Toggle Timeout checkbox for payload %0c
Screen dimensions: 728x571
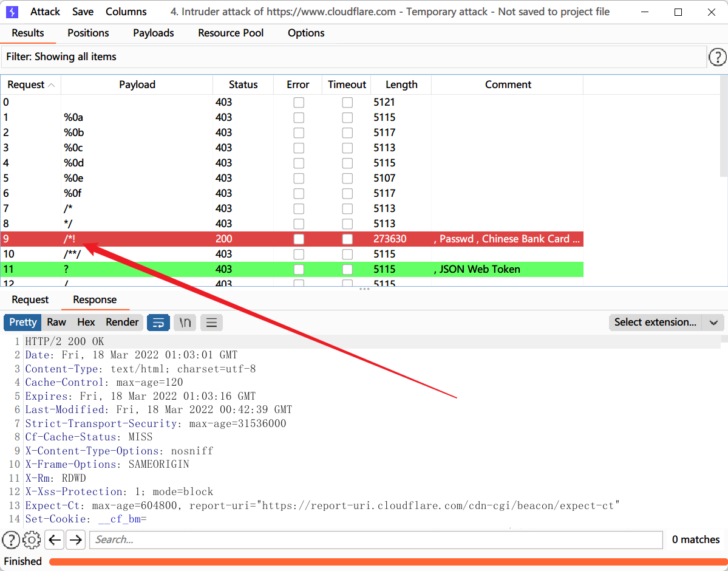[347, 148]
